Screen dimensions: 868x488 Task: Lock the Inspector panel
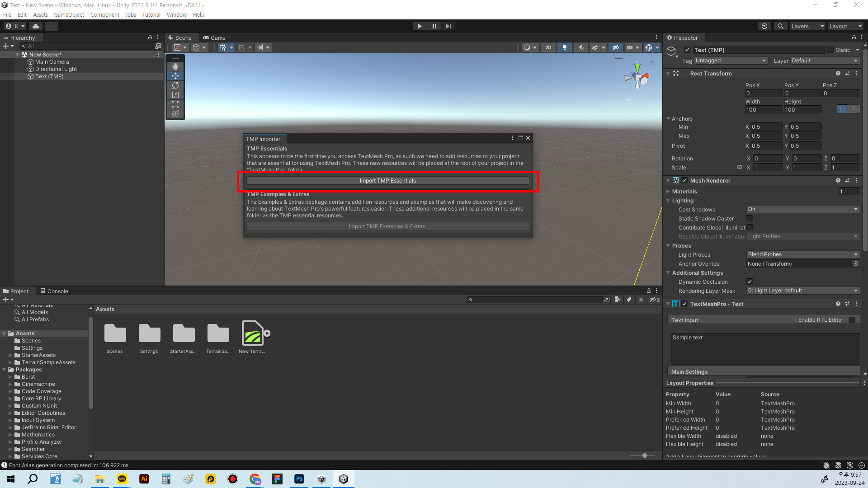(x=854, y=38)
